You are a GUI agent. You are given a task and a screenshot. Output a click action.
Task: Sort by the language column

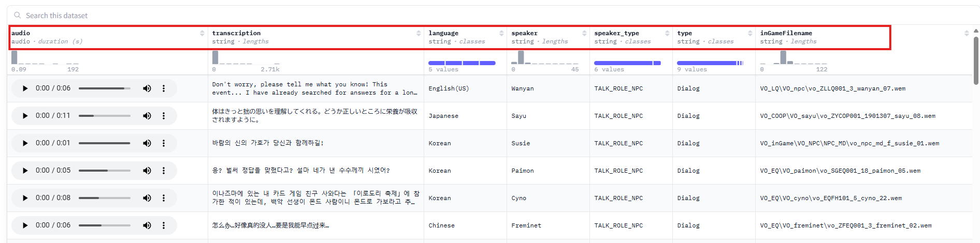[501, 33]
